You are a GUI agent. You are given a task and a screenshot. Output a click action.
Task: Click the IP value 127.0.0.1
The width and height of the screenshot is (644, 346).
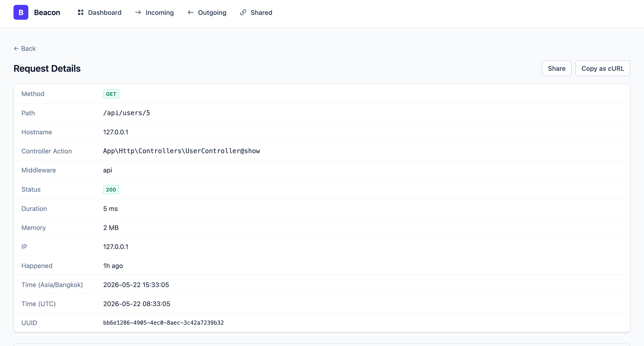click(x=116, y=247)
